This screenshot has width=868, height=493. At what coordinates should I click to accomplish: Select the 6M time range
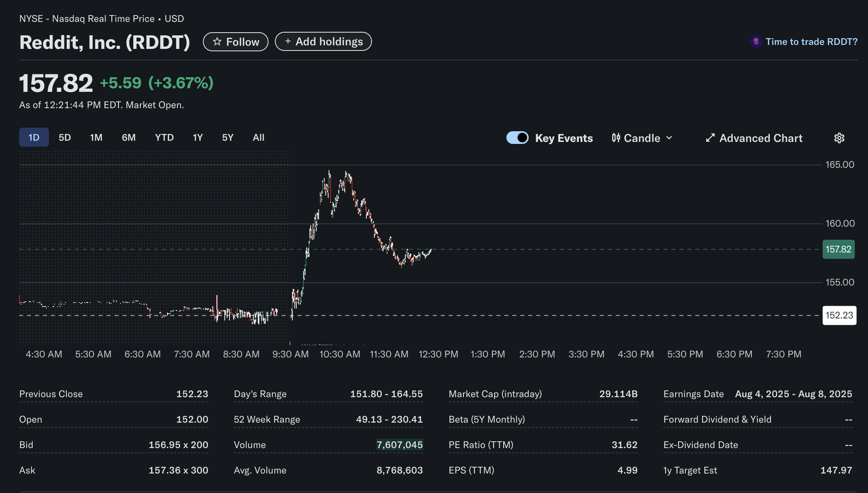pos(128,138)
